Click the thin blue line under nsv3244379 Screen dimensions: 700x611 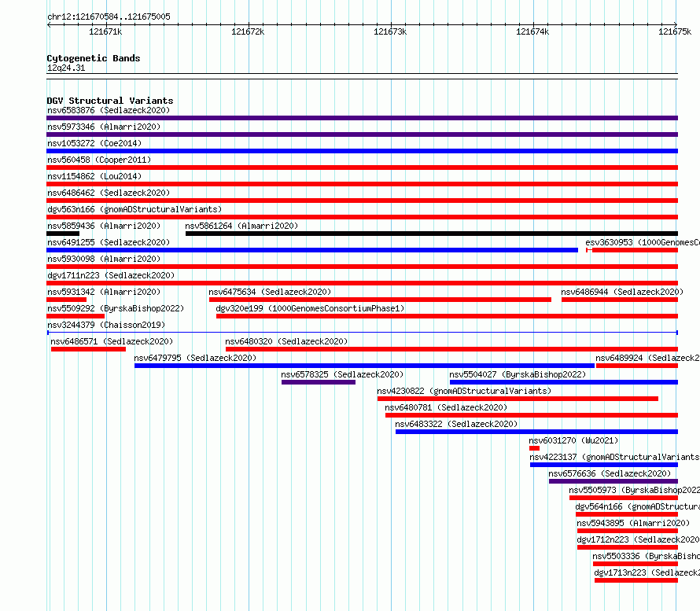[363, 333]
